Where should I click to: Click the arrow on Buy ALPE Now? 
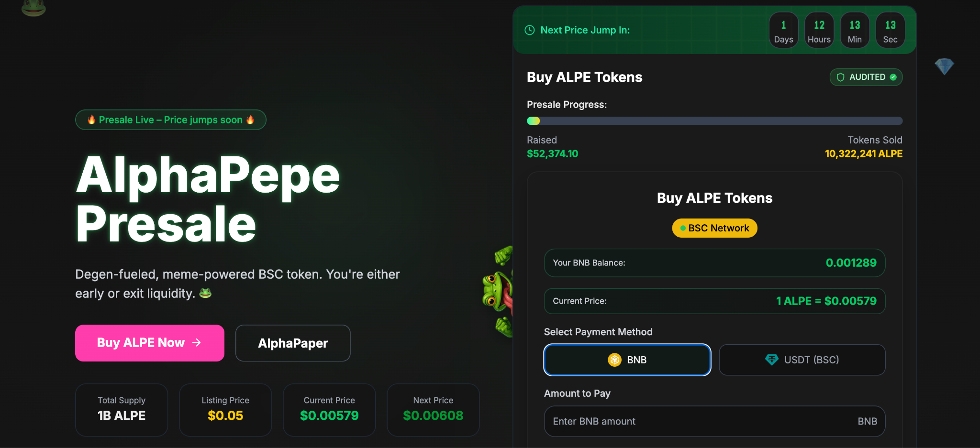(197, 342)
